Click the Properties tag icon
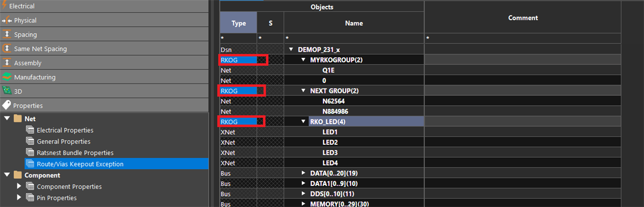Image resolution: width=644 pixels, height=207 pixels. 7,106
